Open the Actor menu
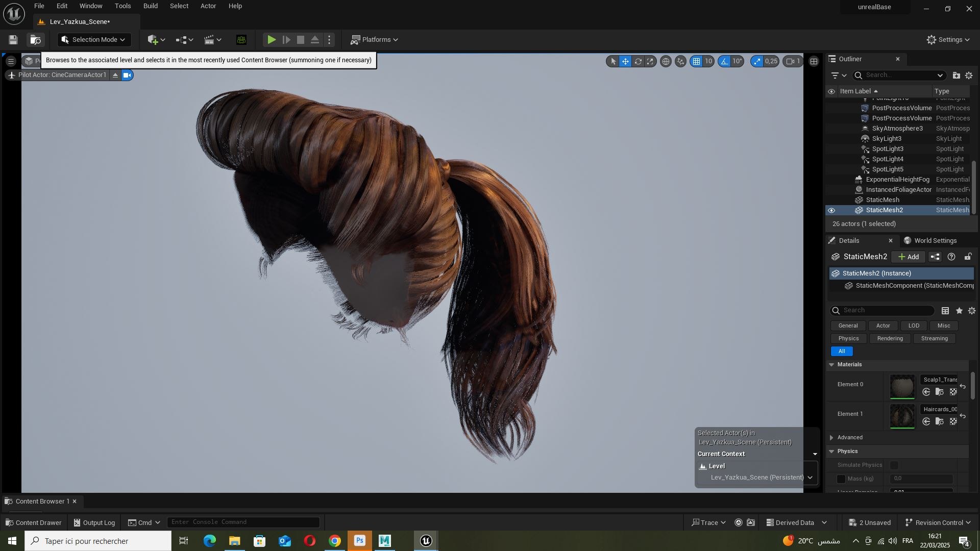Image resolution: width=980 pixels, height=551 pixels. (208, 6)
